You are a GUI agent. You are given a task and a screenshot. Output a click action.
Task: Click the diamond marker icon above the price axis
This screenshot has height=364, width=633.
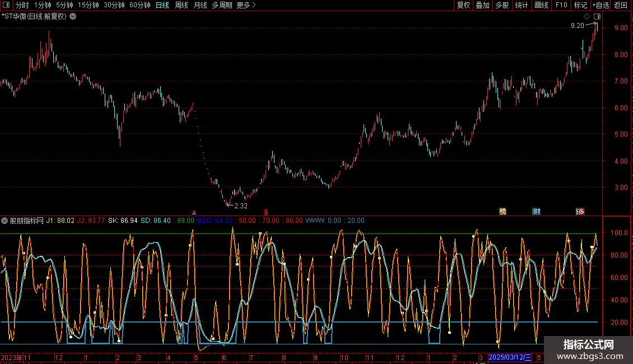tap(587, 17)
